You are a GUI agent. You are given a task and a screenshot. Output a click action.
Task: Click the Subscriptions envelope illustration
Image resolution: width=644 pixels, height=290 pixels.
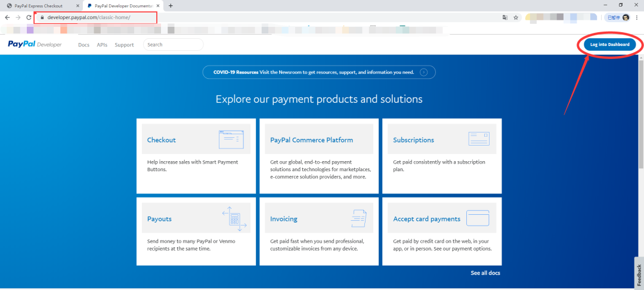(x=479, y=139)
